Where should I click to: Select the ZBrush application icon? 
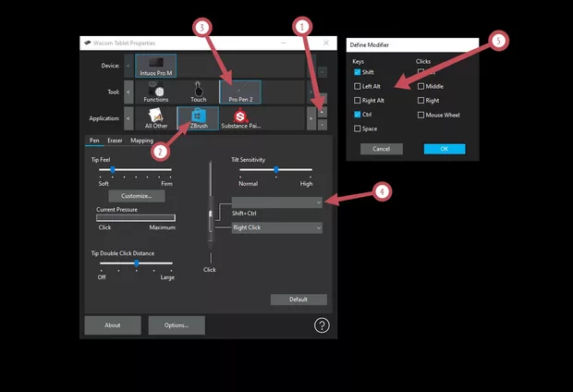pos(198,118)
